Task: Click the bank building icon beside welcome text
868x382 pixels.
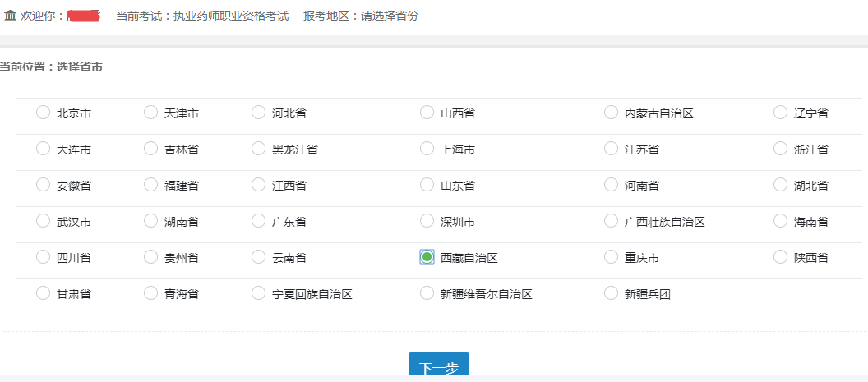Action: click(10, 16)
